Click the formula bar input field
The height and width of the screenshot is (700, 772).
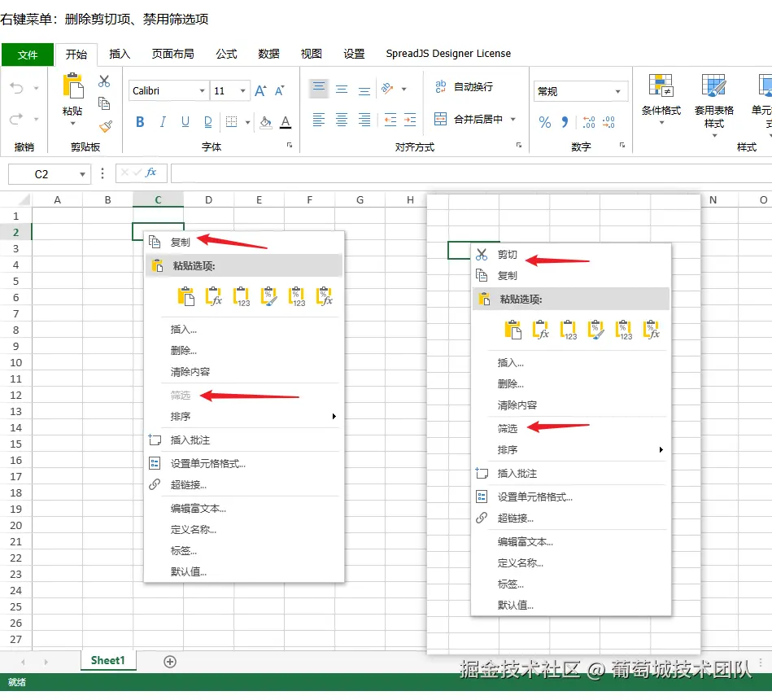tap(471, 173)
